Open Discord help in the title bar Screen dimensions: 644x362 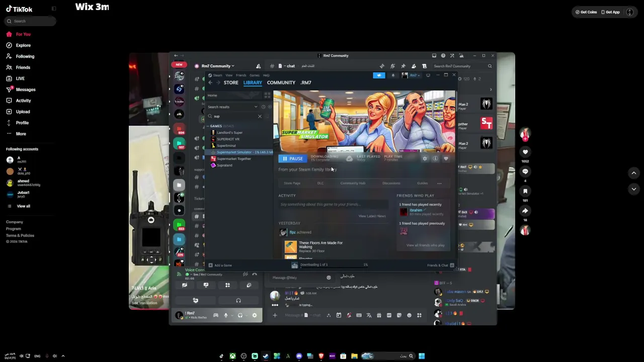coord(443,56)
